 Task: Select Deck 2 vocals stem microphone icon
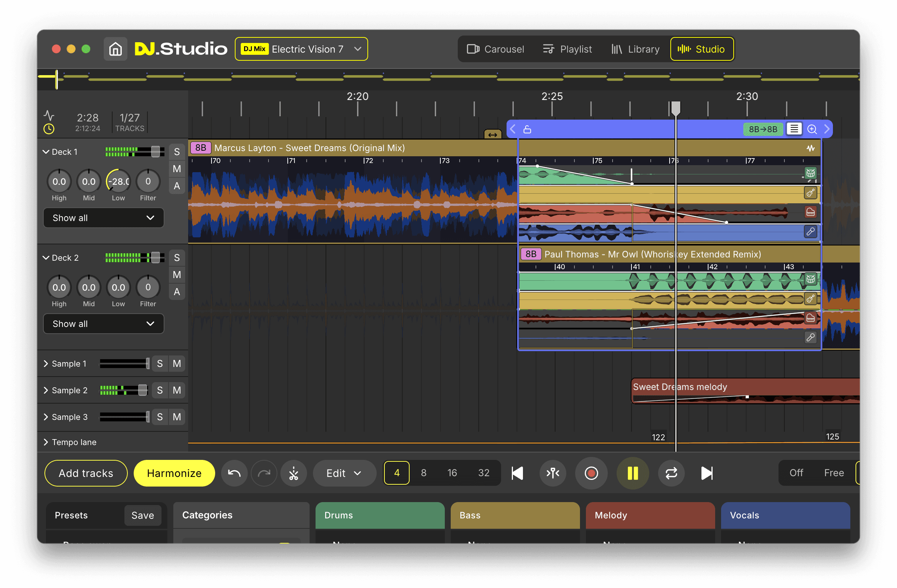point(811,337)
